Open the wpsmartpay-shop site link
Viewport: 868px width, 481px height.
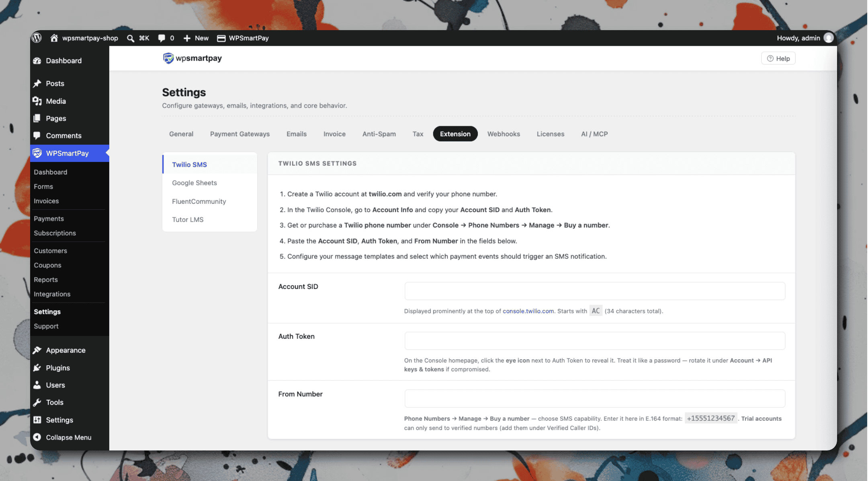[x=90, y=38]
